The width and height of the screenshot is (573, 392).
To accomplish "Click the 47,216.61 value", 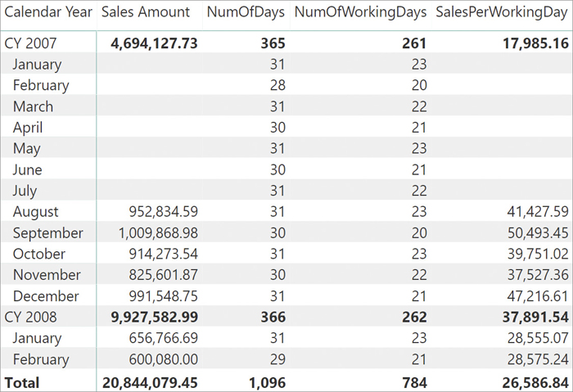I will pos(538,296).
